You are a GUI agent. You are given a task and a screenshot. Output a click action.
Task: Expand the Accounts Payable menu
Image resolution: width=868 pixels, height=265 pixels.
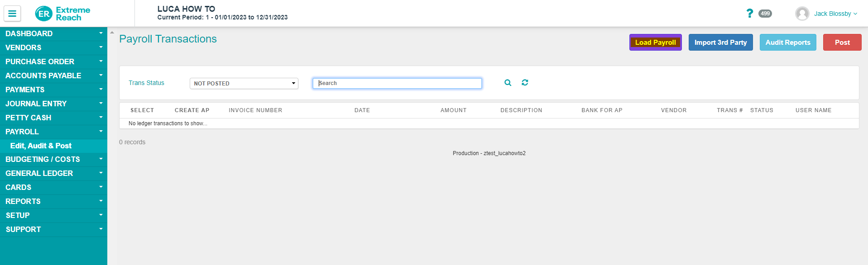(53, 76)
